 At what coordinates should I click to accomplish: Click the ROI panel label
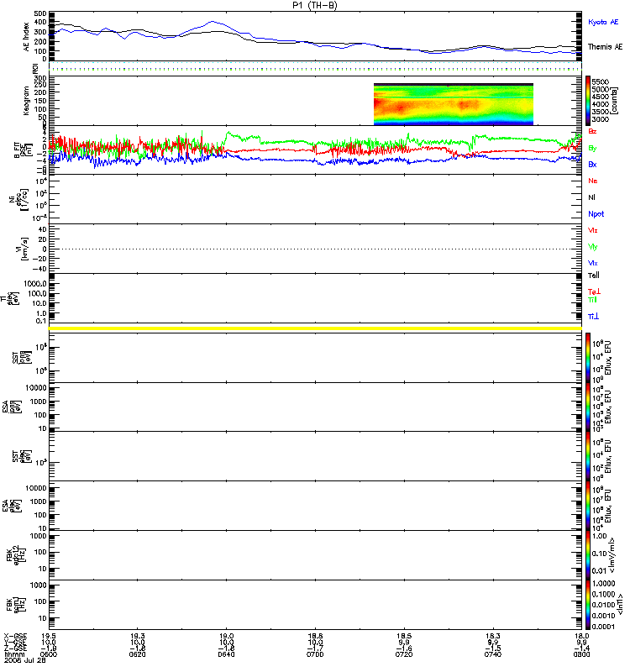coord(35,68)
